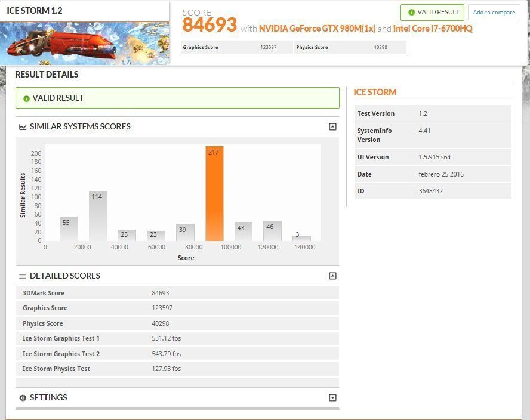Collapse the Detailed Scores section
The width and height of the screenshot is (530, 420).
pyautogui.click(x=332, y=276)
